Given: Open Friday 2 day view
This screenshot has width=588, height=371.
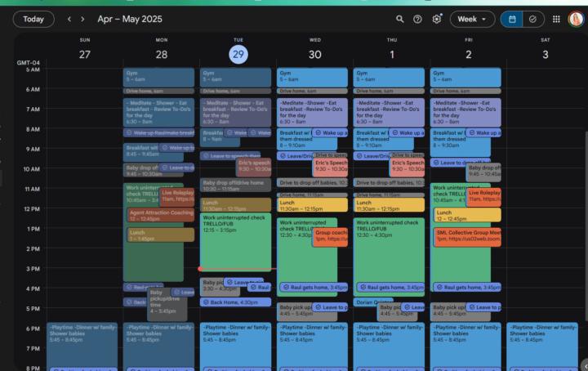Looking at the screenshot, I should click(469, 55).
